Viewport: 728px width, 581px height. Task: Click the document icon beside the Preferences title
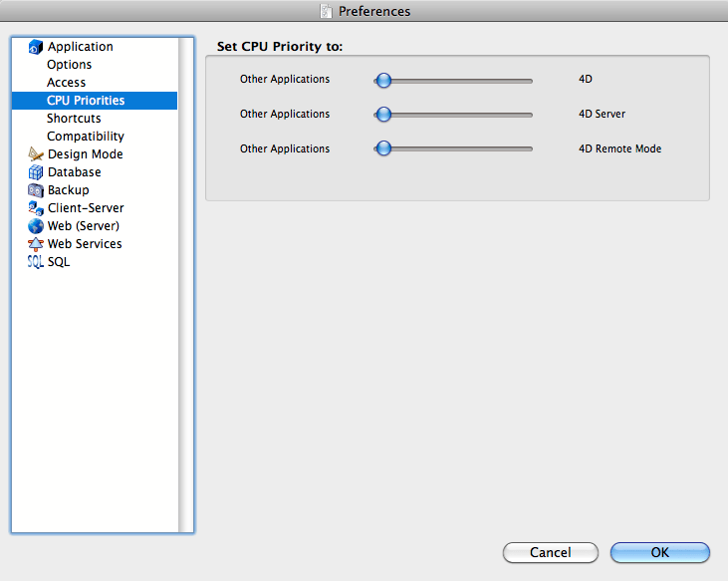pyautogui.click(x=327, y=11)
